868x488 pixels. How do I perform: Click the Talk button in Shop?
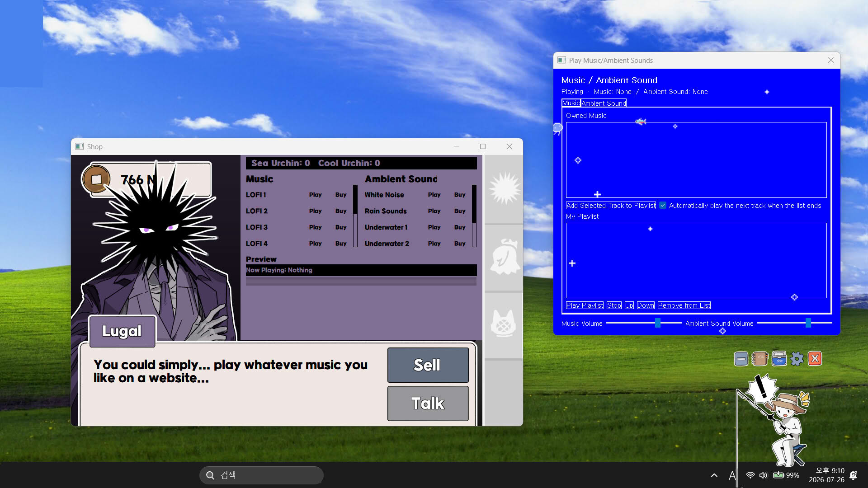click(428, 403)
